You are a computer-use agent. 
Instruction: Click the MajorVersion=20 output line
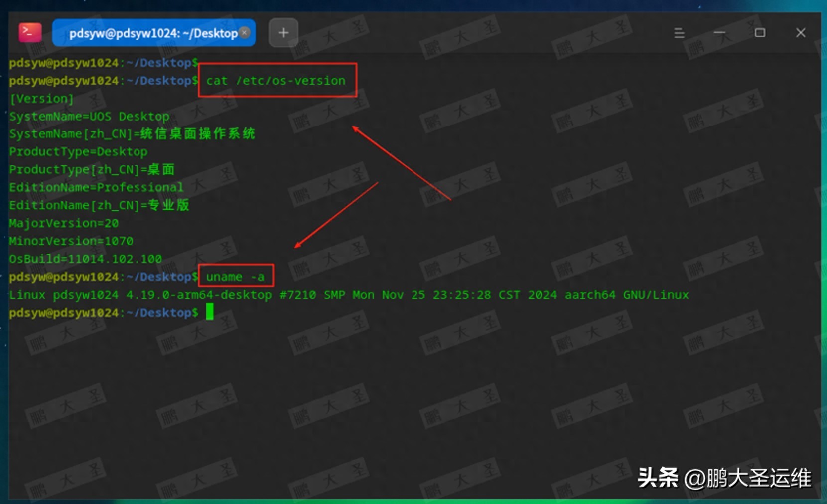(x=63, y=223)
